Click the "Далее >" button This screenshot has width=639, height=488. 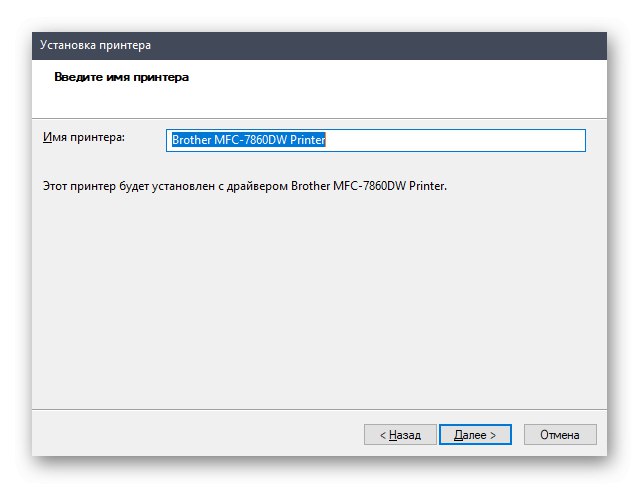(475, 435)
